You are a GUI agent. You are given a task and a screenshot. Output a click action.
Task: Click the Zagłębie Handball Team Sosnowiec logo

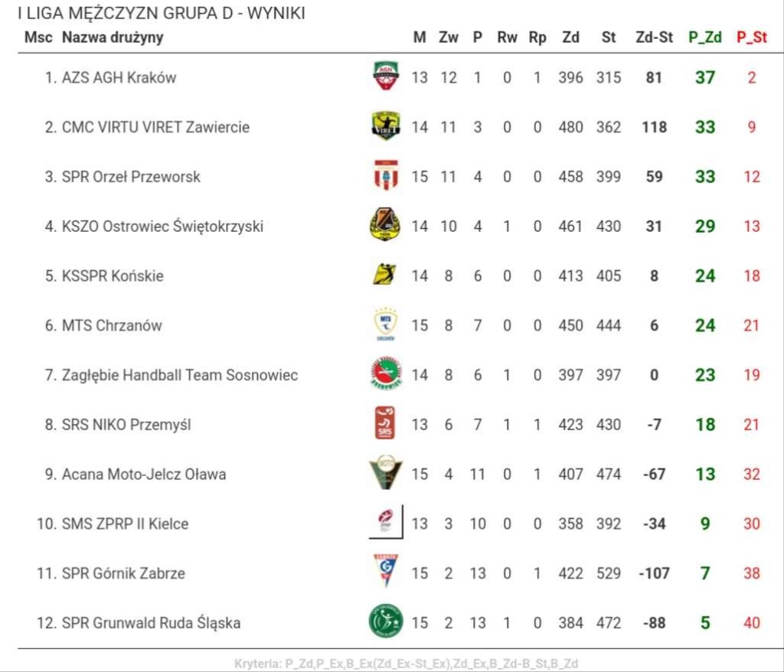386,374
